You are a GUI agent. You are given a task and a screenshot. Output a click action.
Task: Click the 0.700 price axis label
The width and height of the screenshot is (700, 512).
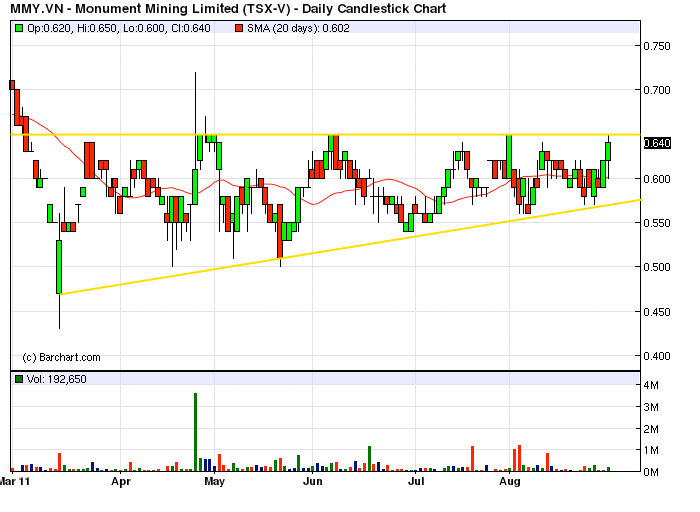pos(657,90)
